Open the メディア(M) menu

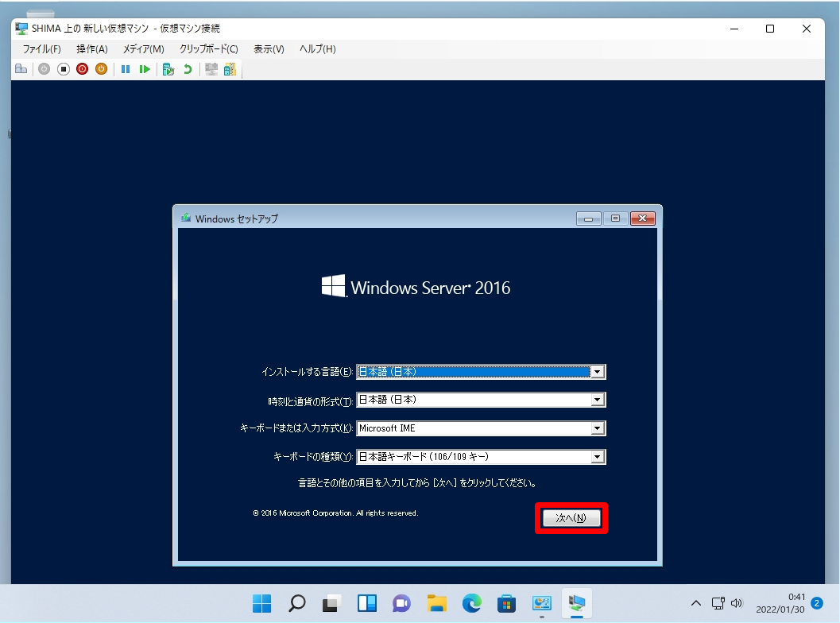[144, 48]
